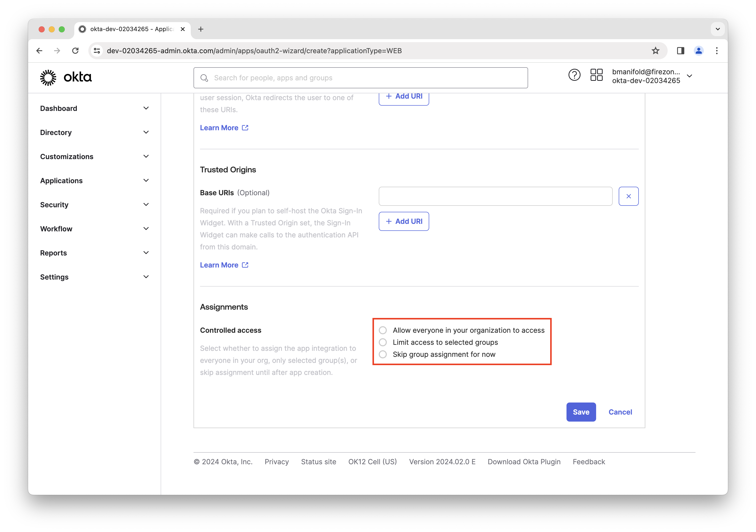
Task: Open Chrome's three-dot menu
Action: coord(717,51)
